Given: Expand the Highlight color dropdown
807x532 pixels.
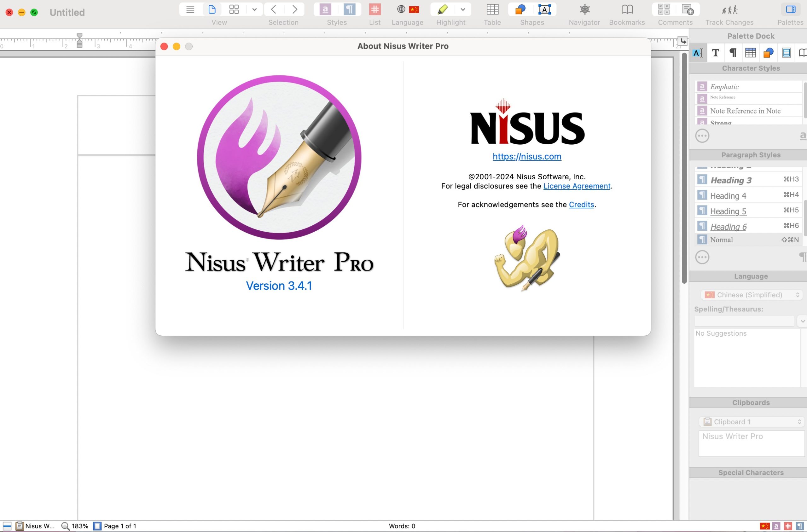Looking at the screenshot, I should [462, 9].
